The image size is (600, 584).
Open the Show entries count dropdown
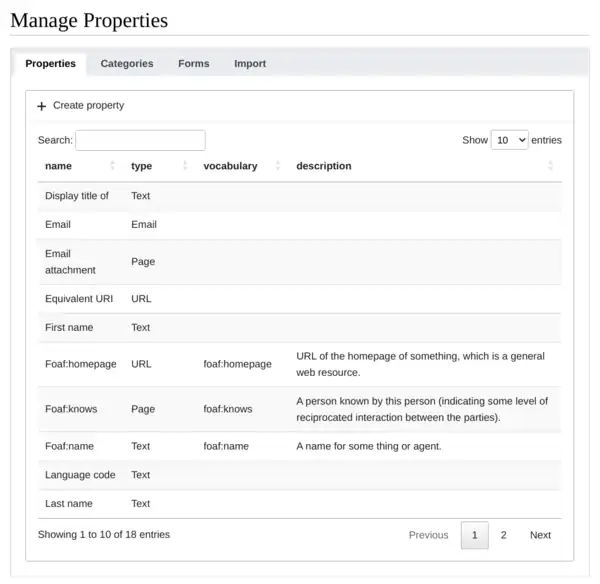tap(509, 140)
